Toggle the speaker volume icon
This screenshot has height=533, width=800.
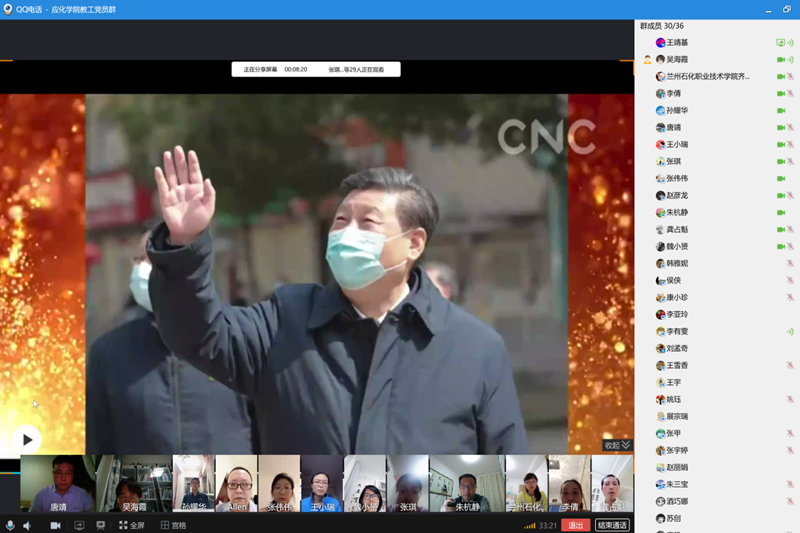(28, 525)
